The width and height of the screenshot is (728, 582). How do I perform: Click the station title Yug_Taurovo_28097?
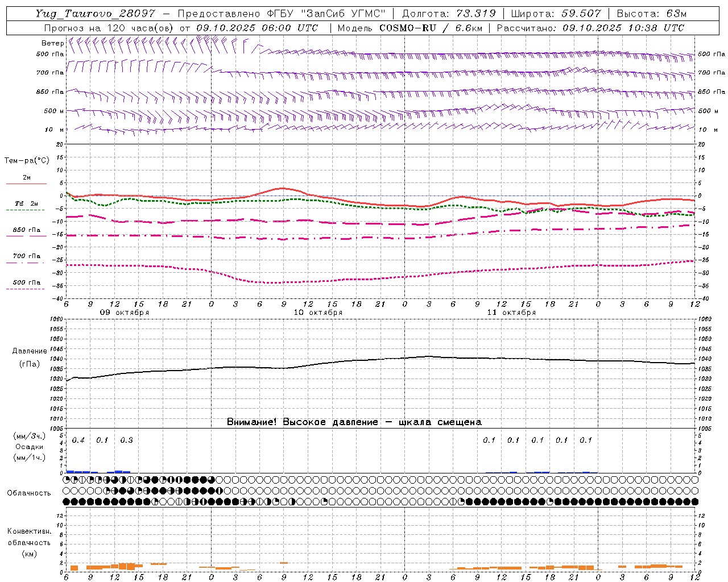[x=95, y=14]
